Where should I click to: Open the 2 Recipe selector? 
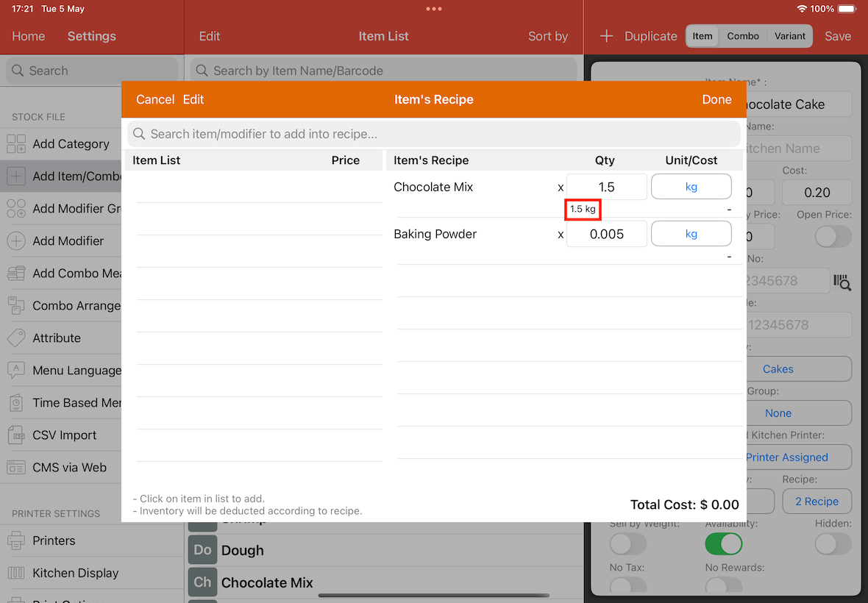tap(817, 502)
